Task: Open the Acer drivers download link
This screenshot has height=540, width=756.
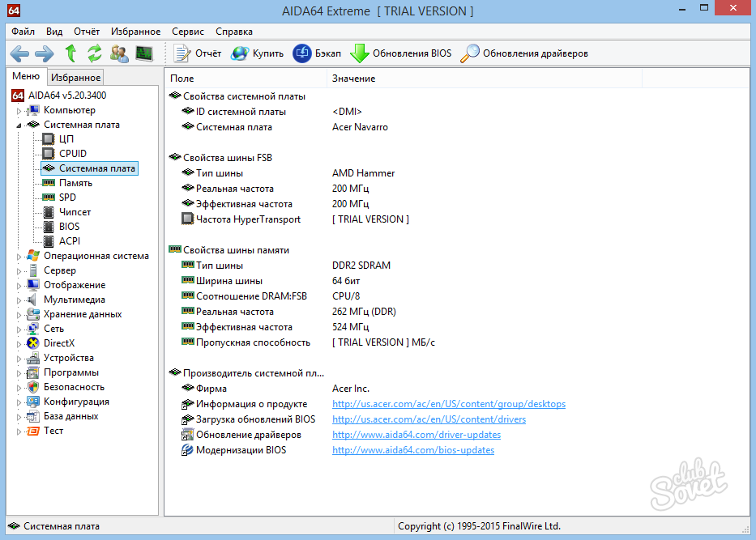Action: tap(429, 419)
